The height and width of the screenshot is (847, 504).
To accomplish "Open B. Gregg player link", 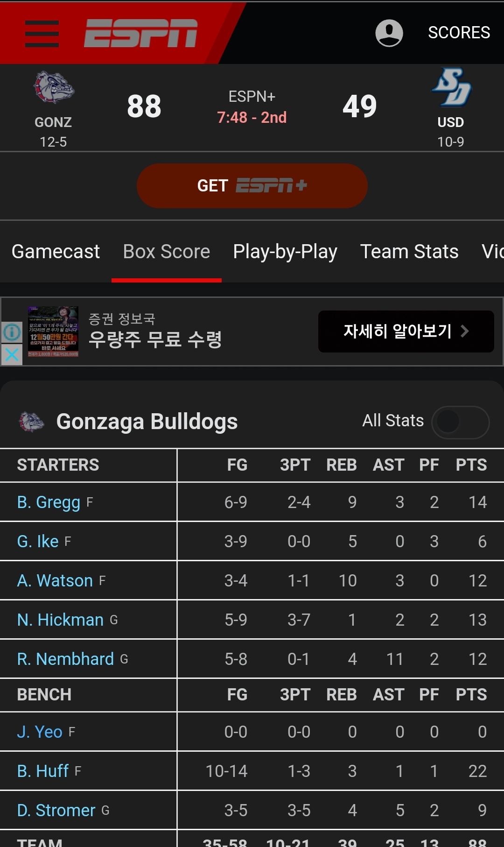I will point(49,502).
